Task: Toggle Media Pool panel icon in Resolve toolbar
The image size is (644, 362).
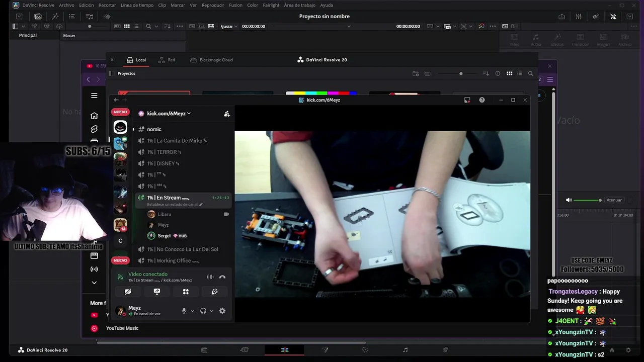Action: pos(38,16)
